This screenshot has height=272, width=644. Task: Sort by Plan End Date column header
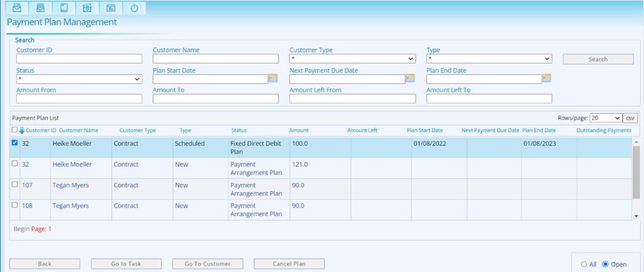point(539,131)
